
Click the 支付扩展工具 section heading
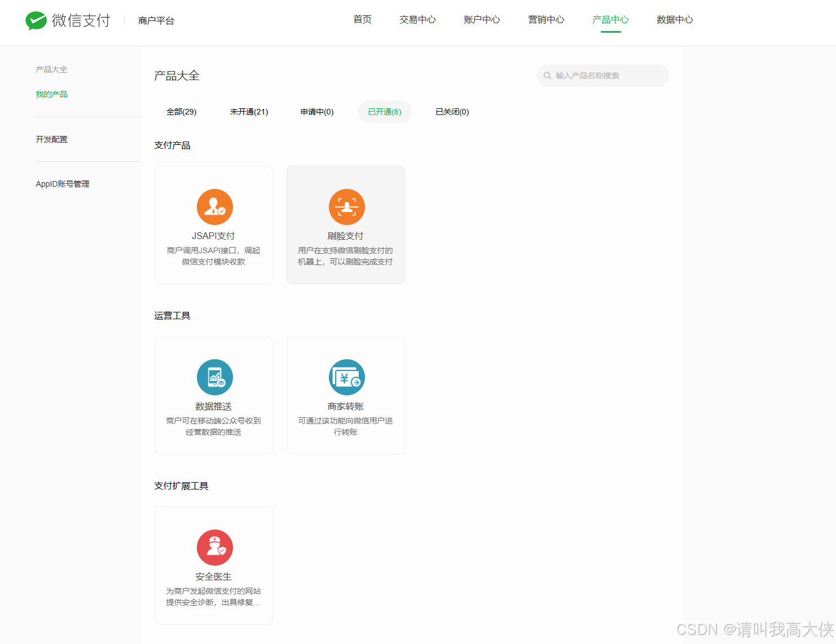coord(181,486)
